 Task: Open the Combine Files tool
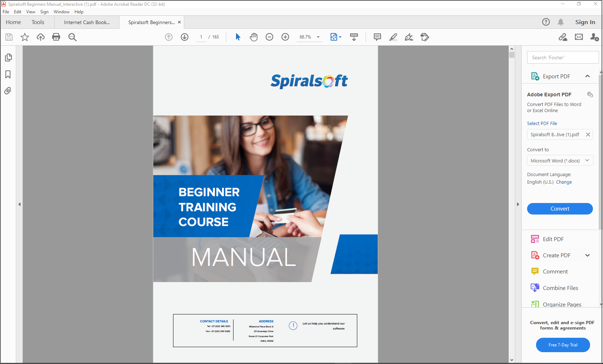(560, 288)
